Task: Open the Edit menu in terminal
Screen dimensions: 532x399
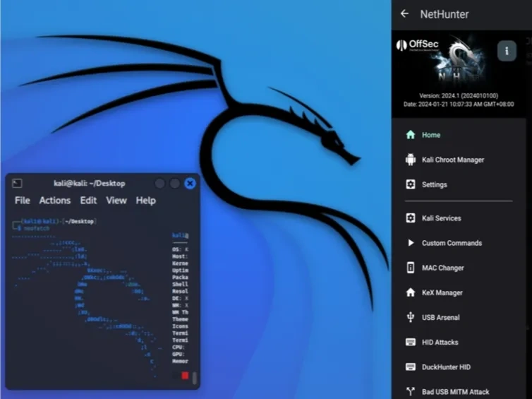Action: click(89, 201)
